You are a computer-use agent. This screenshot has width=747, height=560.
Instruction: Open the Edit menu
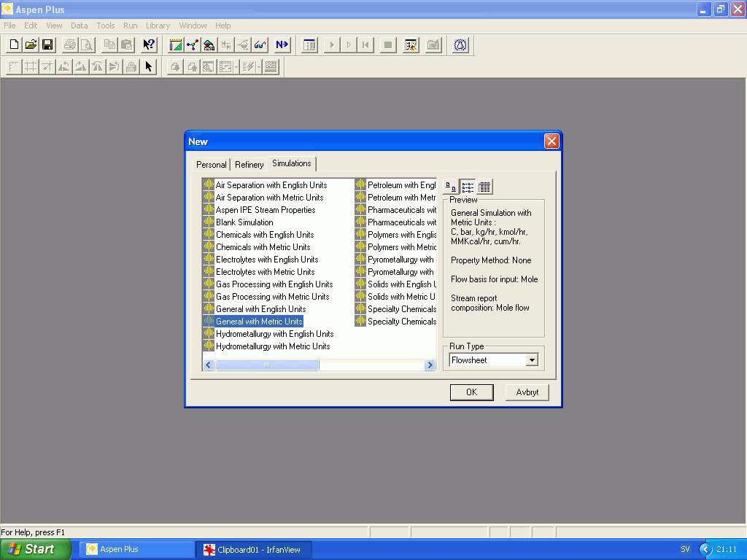click(x=31, y=26)
